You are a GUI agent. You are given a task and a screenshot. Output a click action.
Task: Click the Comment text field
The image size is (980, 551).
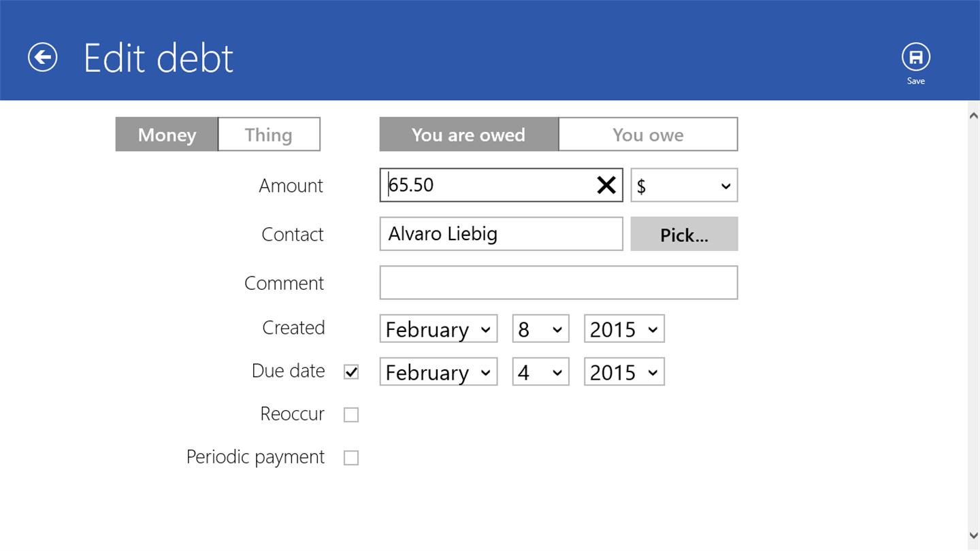(x=558, y=282)
